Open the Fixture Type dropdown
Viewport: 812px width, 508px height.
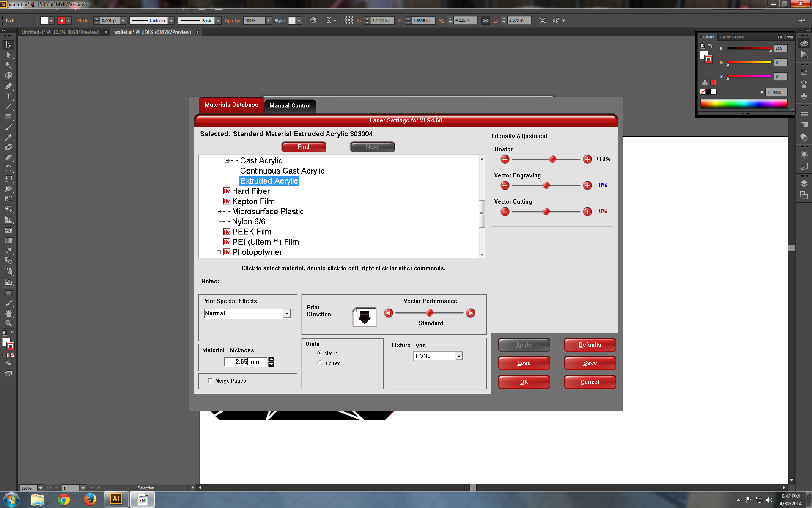click(459, 356)
